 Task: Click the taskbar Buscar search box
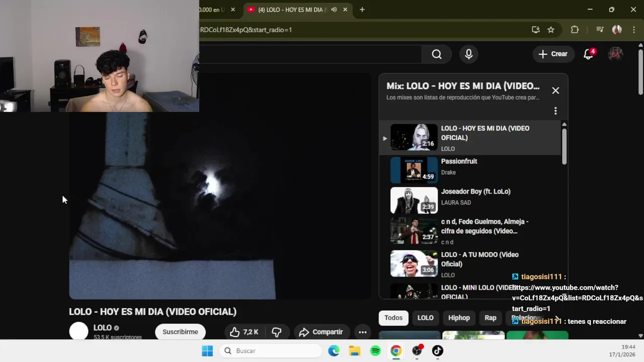coord(270,351)
